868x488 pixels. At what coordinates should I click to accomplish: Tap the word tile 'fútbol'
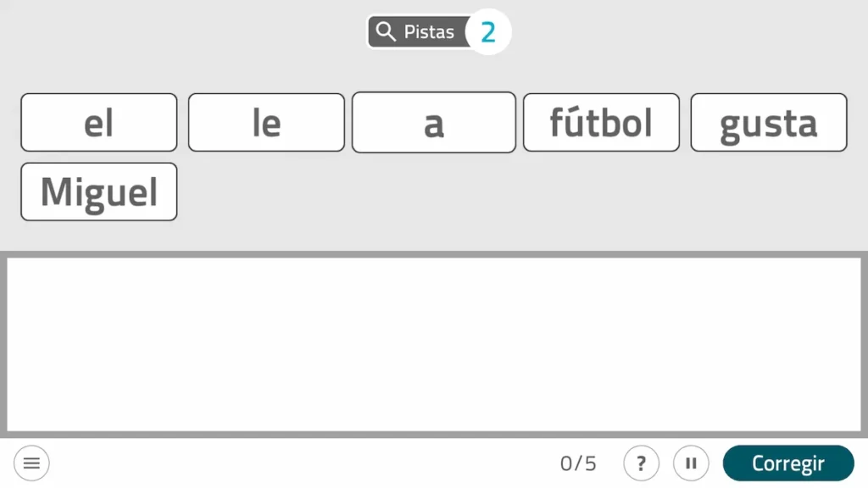coord(601,123)
